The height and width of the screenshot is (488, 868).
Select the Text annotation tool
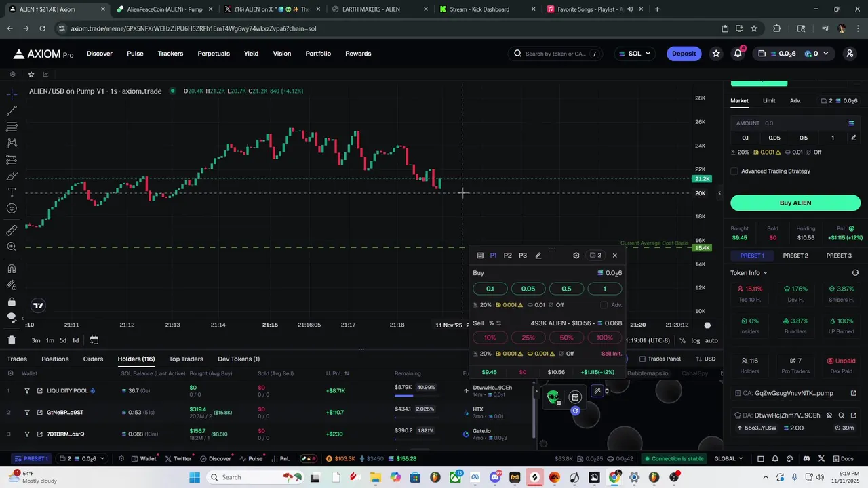point(12,192)
